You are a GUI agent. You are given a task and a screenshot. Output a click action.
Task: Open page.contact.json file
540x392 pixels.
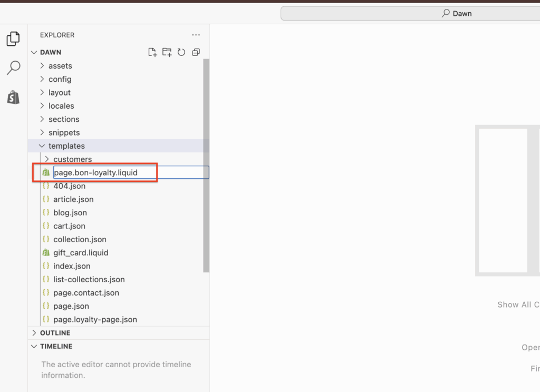coord(86,293)
